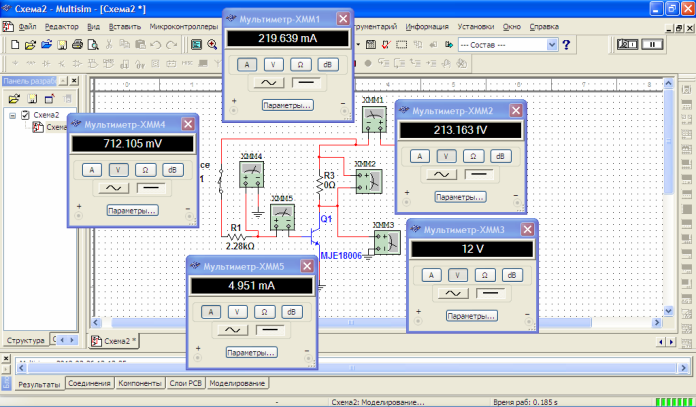Screen dimensions: 696x407
Task: Select voltmeter mode V in Multimeter-XMM1
Action: point(273,64)
